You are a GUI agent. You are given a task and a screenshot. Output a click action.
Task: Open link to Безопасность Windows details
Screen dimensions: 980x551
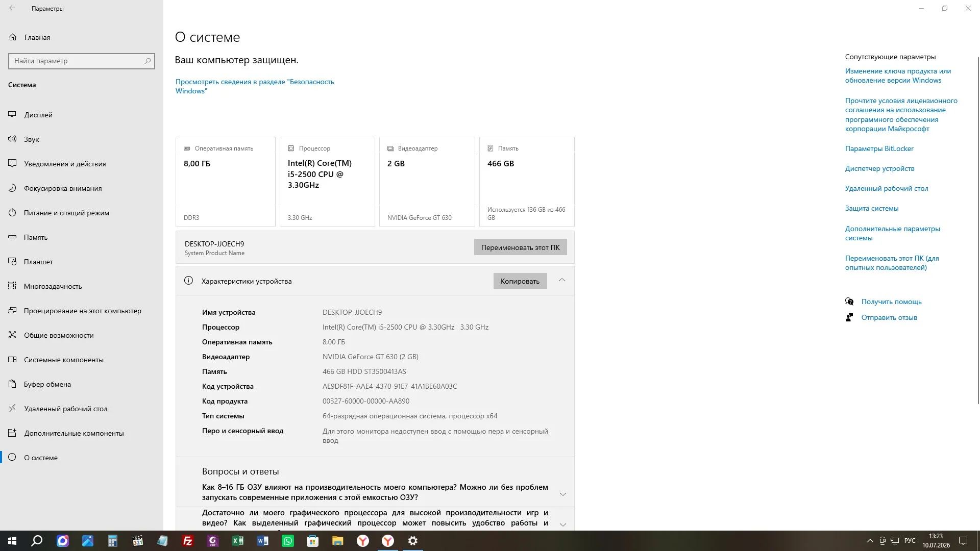(x=255, y=86)
